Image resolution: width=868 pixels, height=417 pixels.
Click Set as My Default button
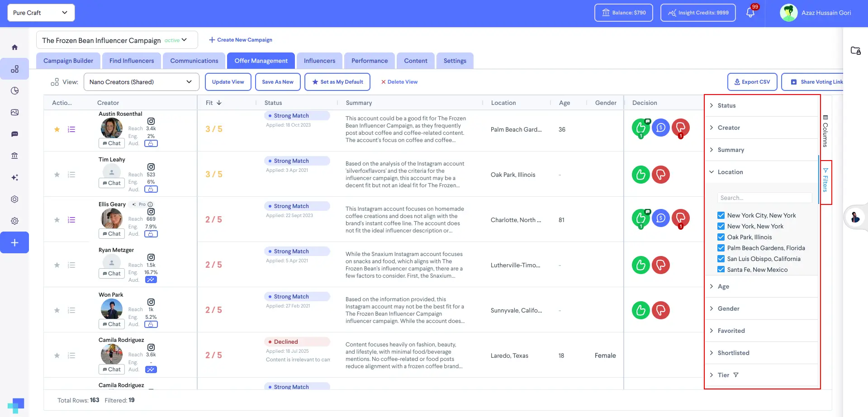[337, 82]
